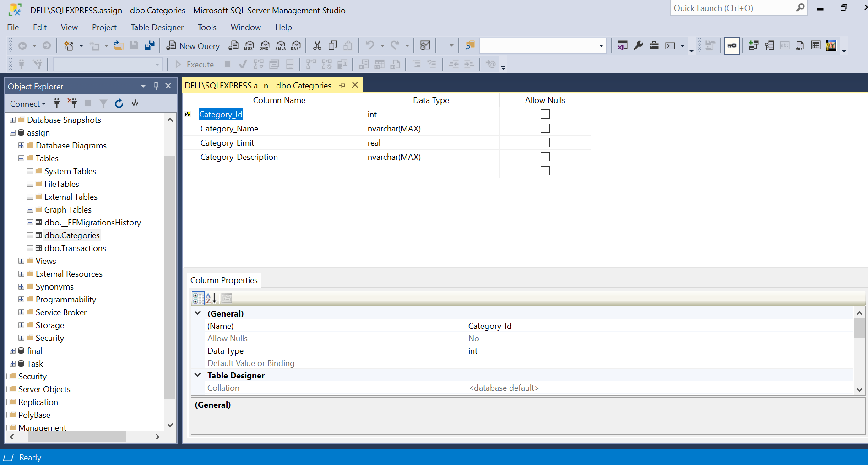This screenshot has height=465, width=868.
Task: Pin the Object Explorer panel
Action: click(156, 86)
